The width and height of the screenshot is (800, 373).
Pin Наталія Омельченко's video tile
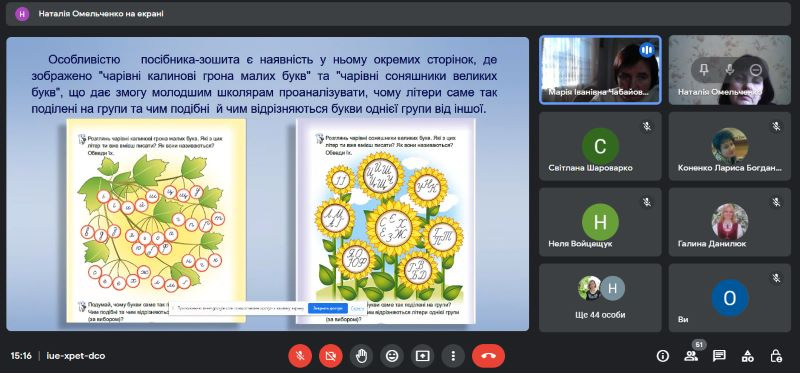pyautogui.click(x=704, y=70)
